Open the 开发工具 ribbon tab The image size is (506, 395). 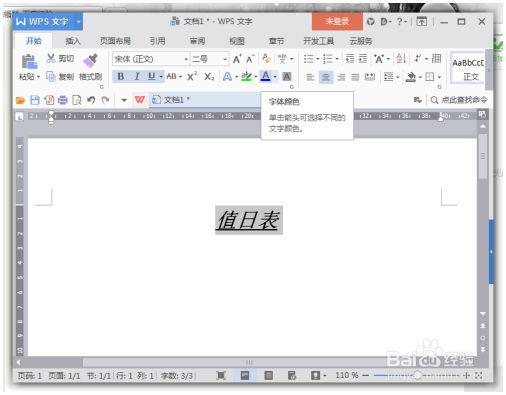click(319, 41)
